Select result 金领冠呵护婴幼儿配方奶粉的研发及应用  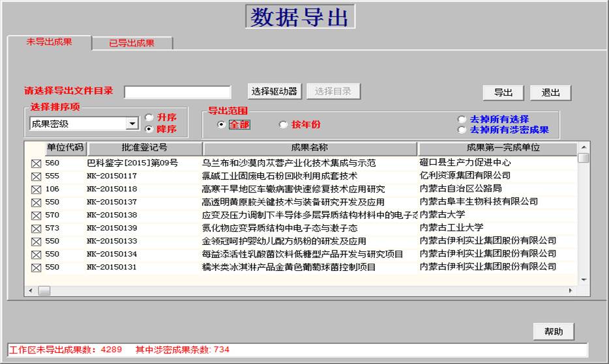[284, 241]
